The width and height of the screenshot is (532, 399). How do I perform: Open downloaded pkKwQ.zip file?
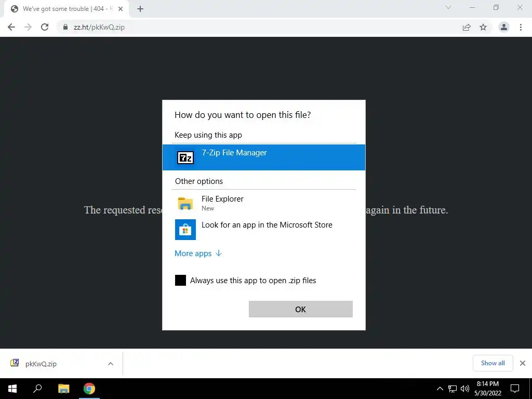coord(41,364)
